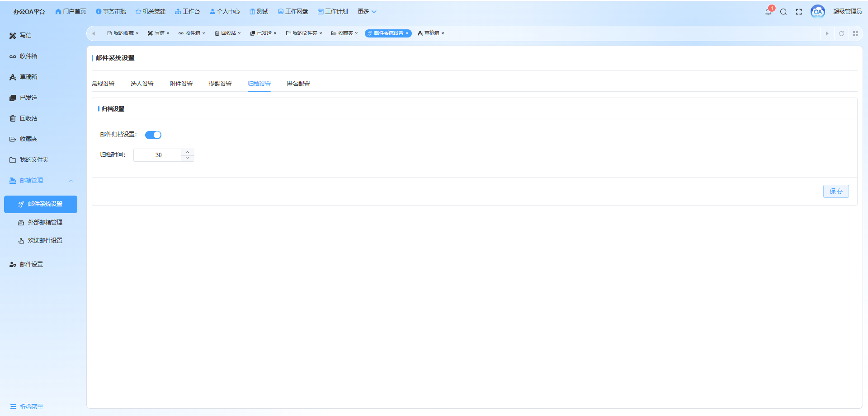This screenshot has width=868, height=416.
Task: Open 工作计划 in top navigation
Action: [333, 11]
